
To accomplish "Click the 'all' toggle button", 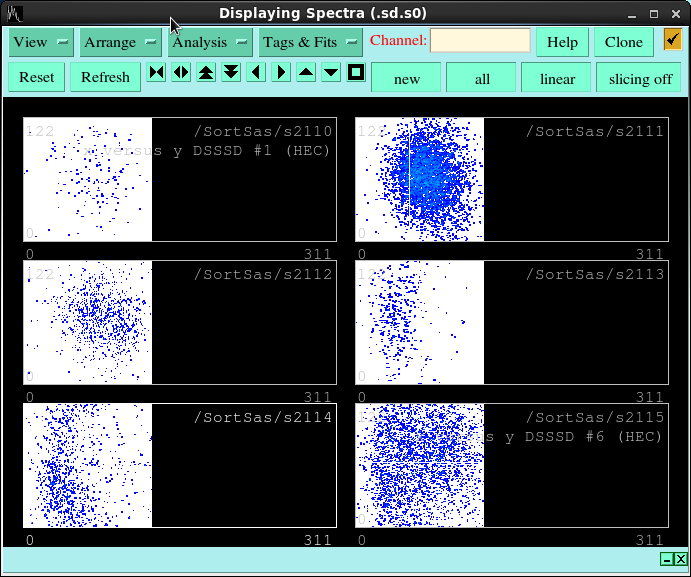I will pos(482,78).
